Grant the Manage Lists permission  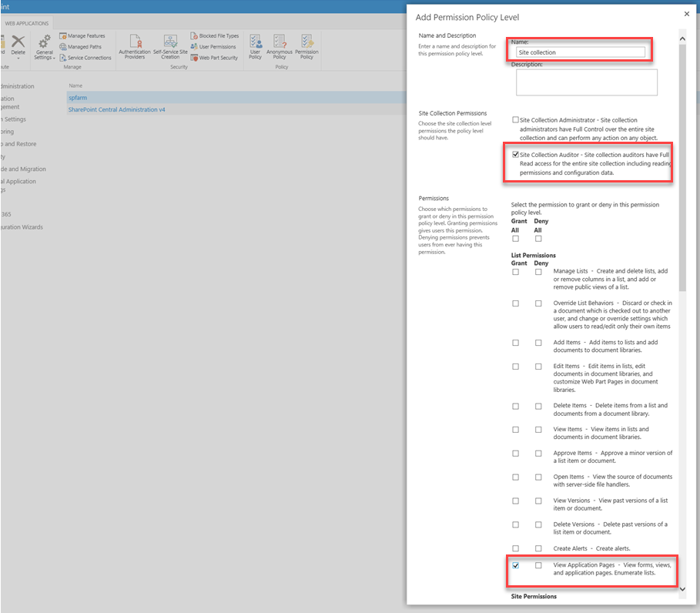tap(516, 272)
